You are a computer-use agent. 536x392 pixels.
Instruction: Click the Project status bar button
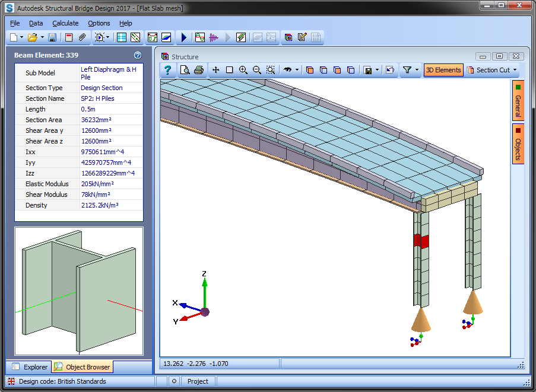click(x=198, y=381)
